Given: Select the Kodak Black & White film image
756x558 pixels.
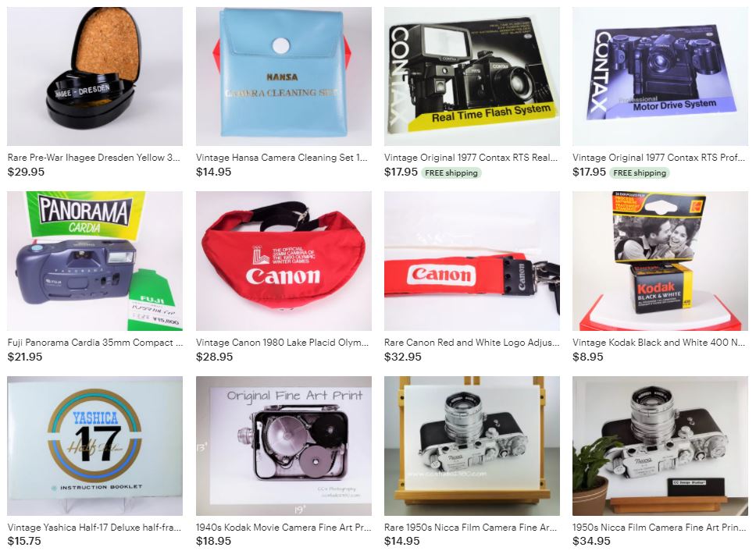Looking at the screenshot, I should tap(660, 261).
